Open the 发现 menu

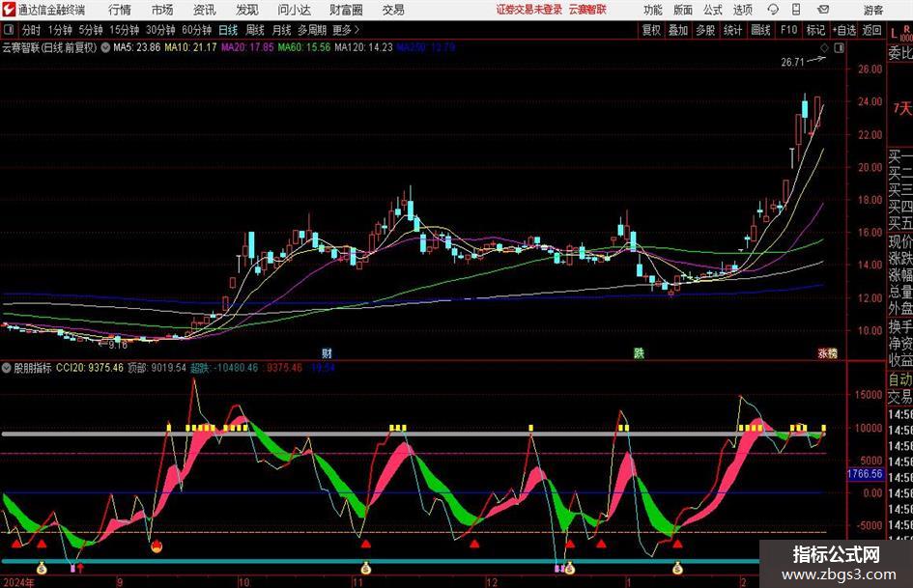click(247, 10)
